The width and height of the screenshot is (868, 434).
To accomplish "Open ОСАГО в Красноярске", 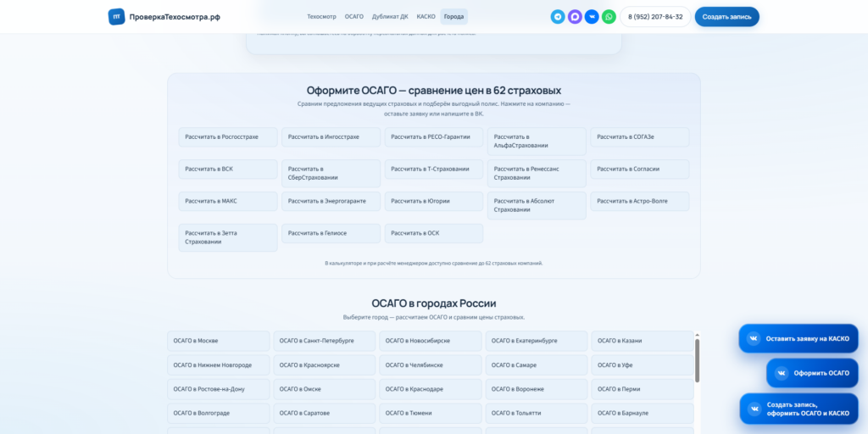I will (325, 365).
